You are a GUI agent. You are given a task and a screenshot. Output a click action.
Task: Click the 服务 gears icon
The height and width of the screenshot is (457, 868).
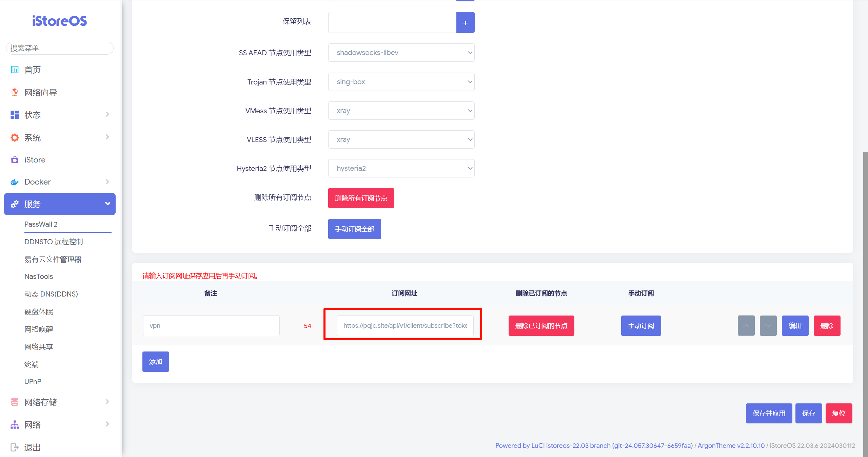(x=15, y=204)
